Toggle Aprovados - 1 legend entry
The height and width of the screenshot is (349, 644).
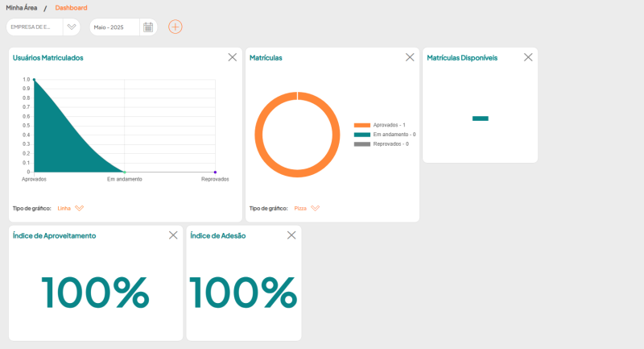click(380, 125)
